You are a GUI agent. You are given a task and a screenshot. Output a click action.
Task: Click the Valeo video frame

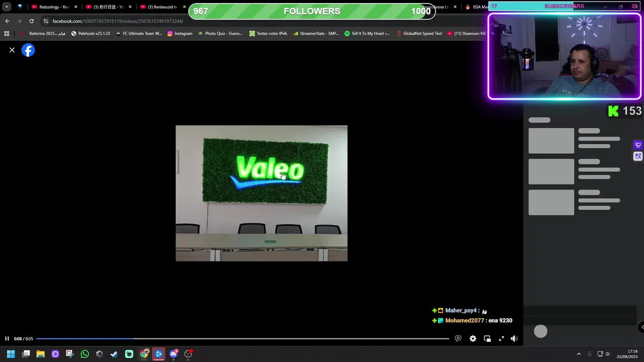(261, 193)
